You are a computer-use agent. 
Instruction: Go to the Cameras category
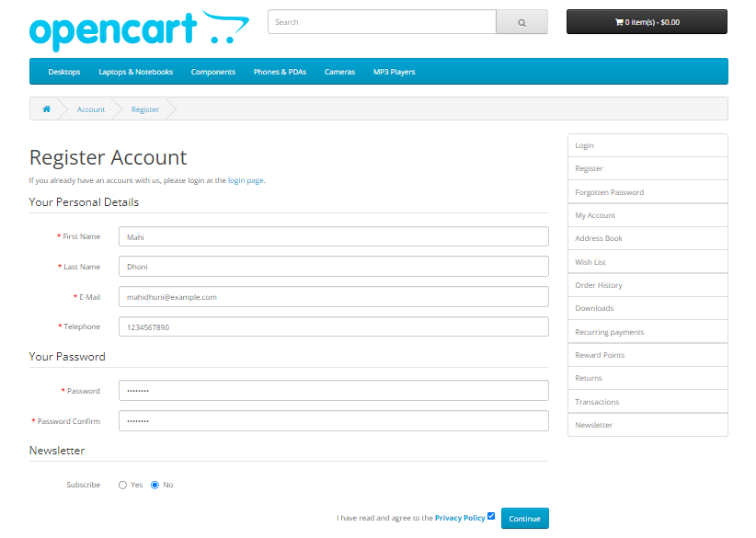pyautogui.click(x=339, y=72)
